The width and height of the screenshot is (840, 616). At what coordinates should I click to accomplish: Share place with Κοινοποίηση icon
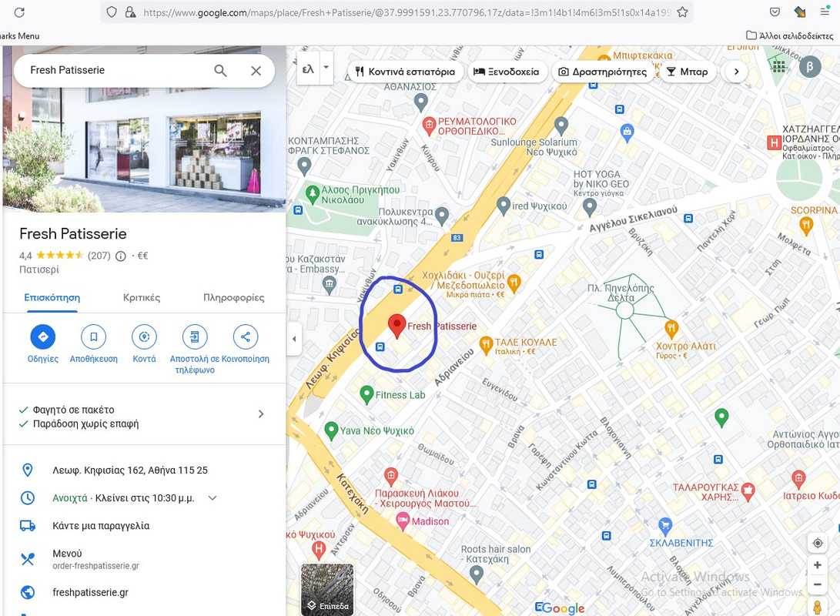246,336
